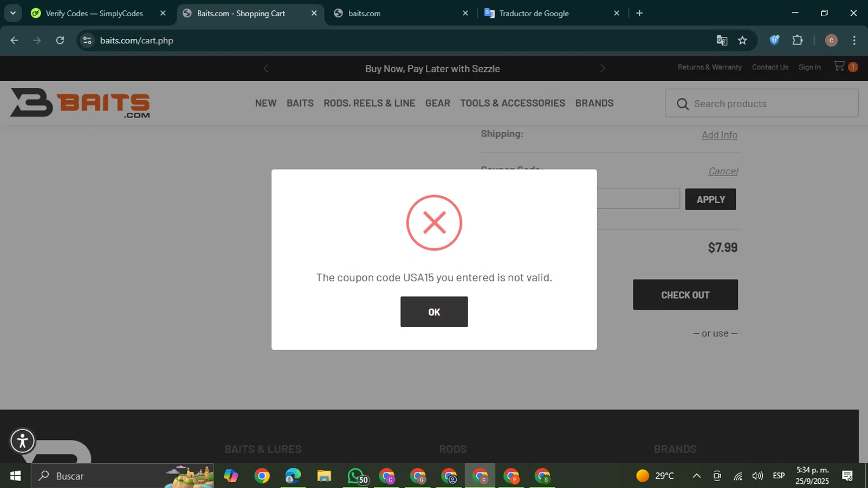868x488 pixels.
Task: Open the Verify Codes — SimplyCodes tab
Action: (94, 13)
